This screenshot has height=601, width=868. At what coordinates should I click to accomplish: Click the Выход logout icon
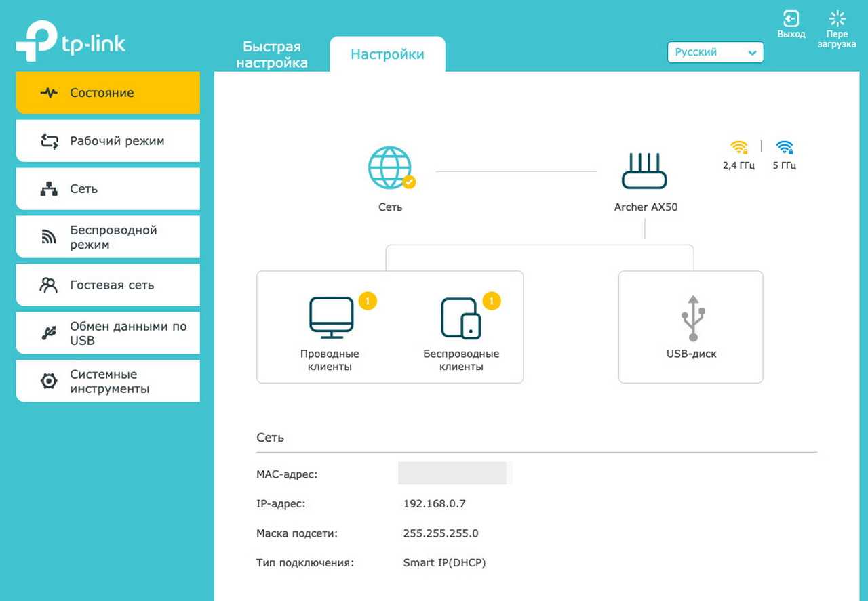click(791, 20)
